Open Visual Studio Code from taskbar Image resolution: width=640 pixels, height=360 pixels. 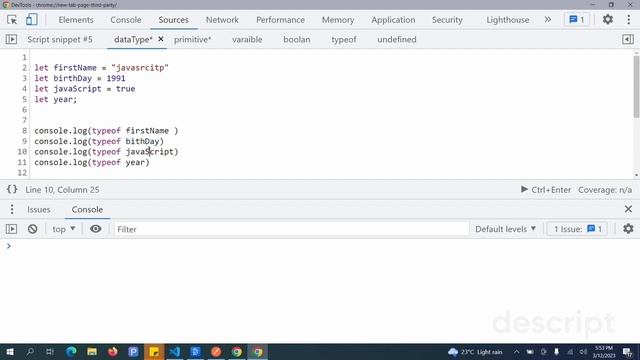tap(175, 352)
